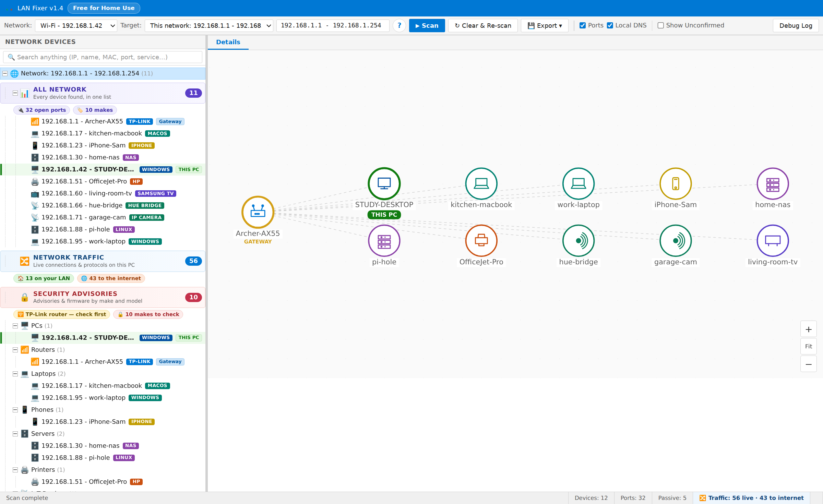Image resolution: width=823 pixels, height=504 pixels.
Task: Open the Network adapter dropdown
Action: [x=76, y=26]
